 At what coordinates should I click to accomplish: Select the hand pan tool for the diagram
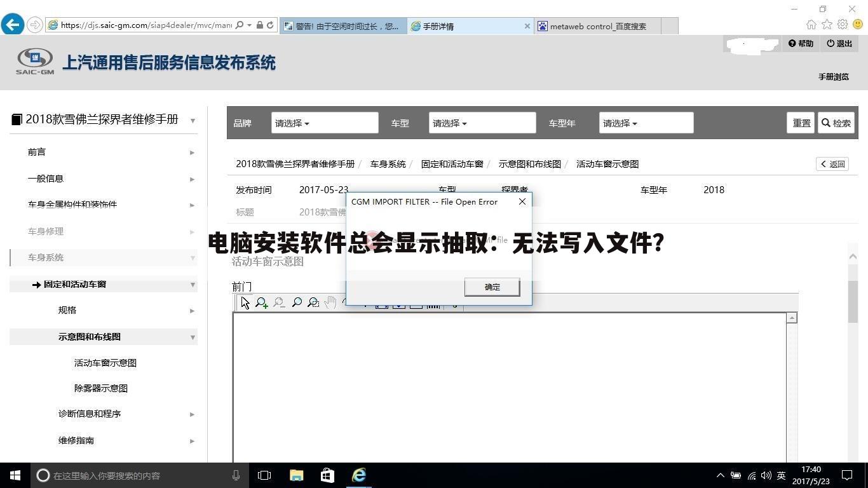(330, 302)
